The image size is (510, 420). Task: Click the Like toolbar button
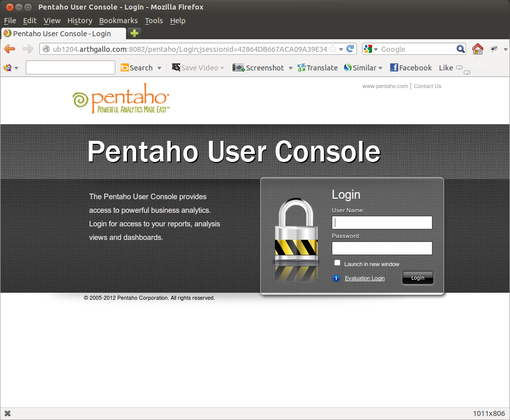coord(446,67)
